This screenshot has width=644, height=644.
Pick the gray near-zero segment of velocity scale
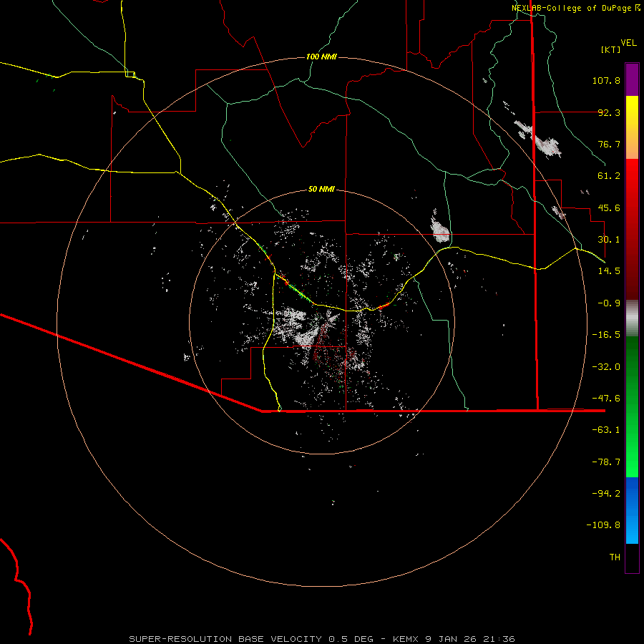tap(632, 318)
